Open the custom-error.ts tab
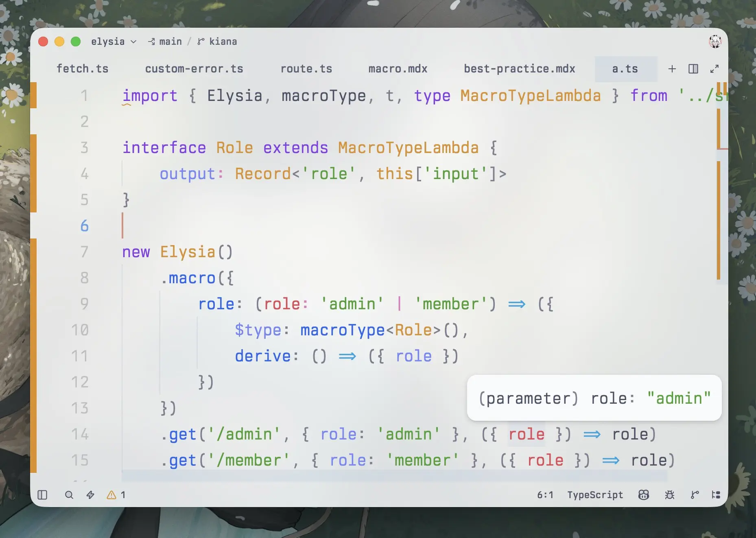This screenshot has height=538, width=756. point(194,69)
